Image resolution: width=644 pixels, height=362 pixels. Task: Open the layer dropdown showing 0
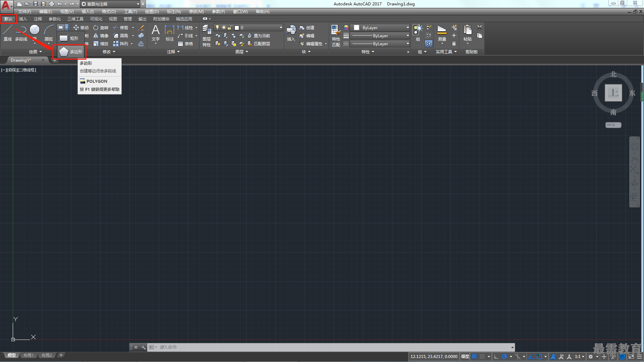pos(248,28)
